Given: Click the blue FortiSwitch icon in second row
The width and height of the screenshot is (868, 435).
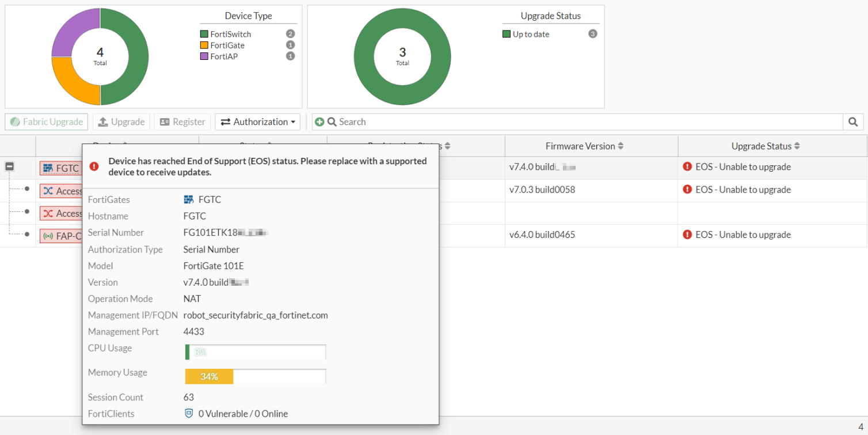Looking at the screenshot, I should [x=48, y=191].
